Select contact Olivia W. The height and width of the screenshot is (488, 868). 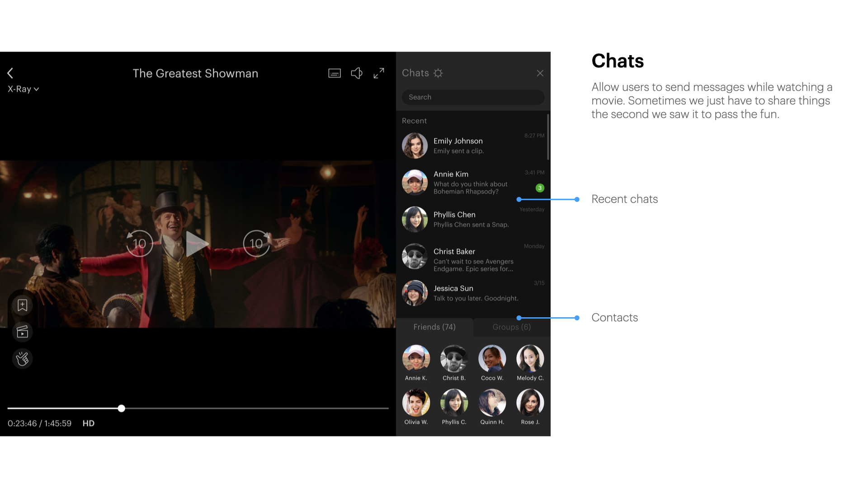[x=416, y=407]
